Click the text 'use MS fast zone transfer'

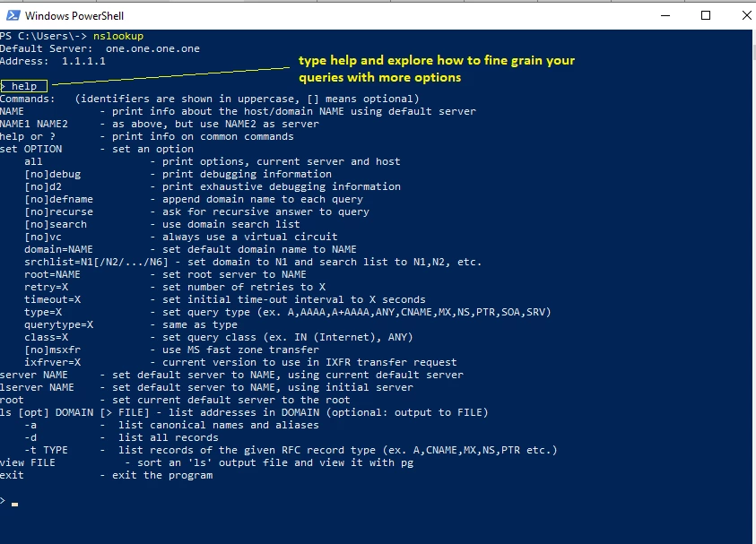click(240, 350)
